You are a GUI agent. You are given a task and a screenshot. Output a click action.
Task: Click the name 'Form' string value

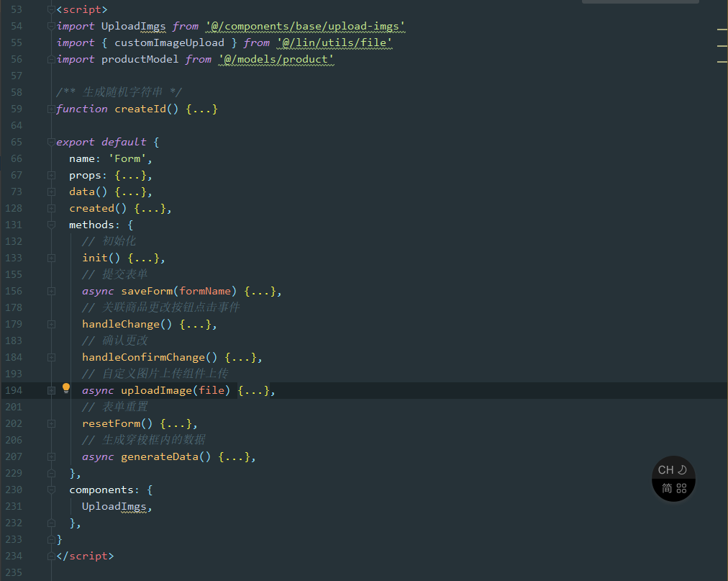tap(127, 159)
